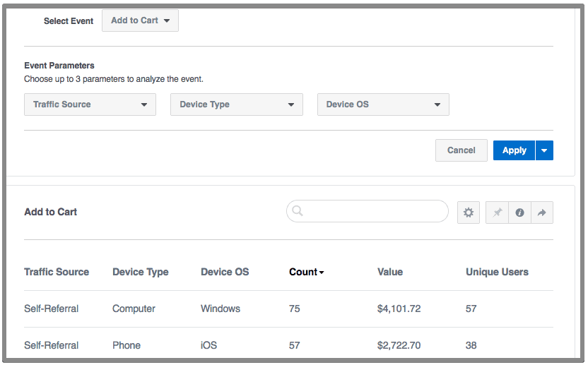Expand the Device Type parameter dropdown
The height and width of the screenshot is (365, 588).
[x=236, y=104]
